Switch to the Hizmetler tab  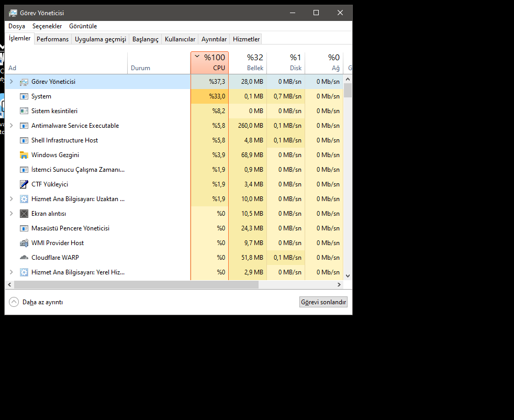click(x=246, y=39)
